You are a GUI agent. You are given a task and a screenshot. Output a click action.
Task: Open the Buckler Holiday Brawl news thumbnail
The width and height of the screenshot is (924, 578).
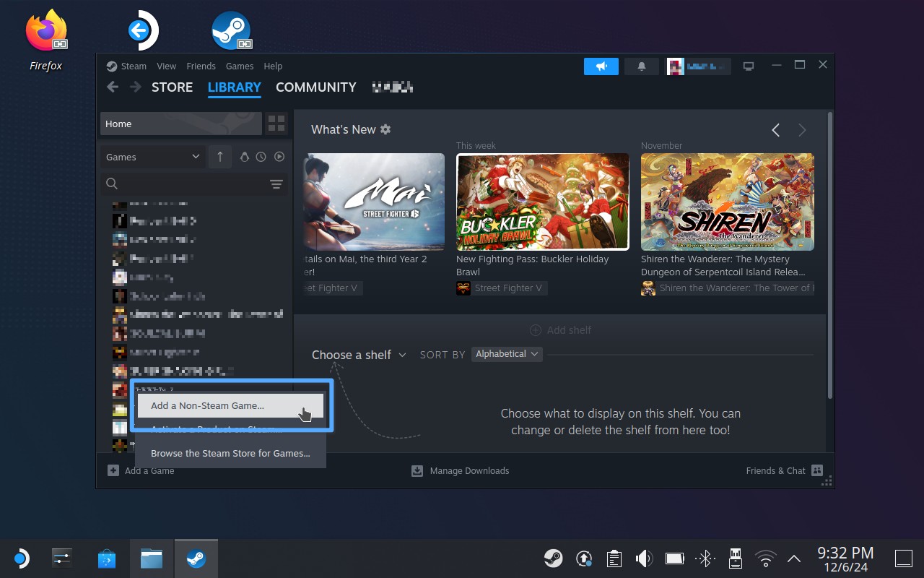pos(542,202)
